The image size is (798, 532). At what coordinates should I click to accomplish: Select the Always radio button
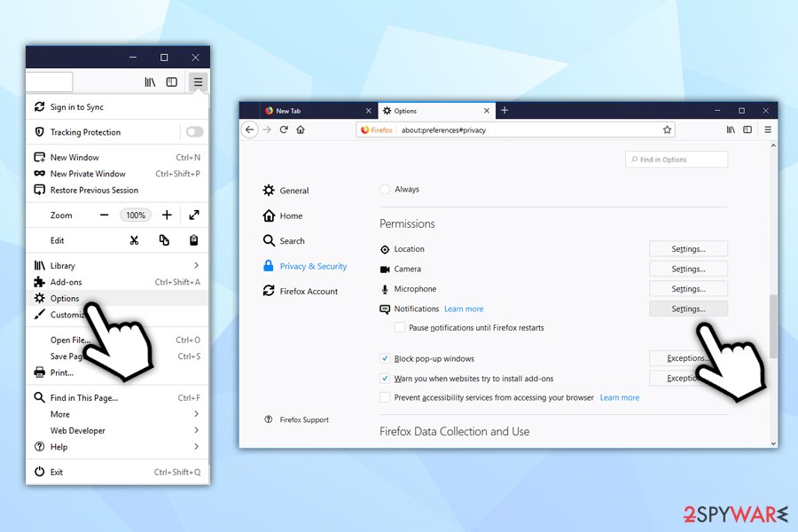[x=386, y=190]
